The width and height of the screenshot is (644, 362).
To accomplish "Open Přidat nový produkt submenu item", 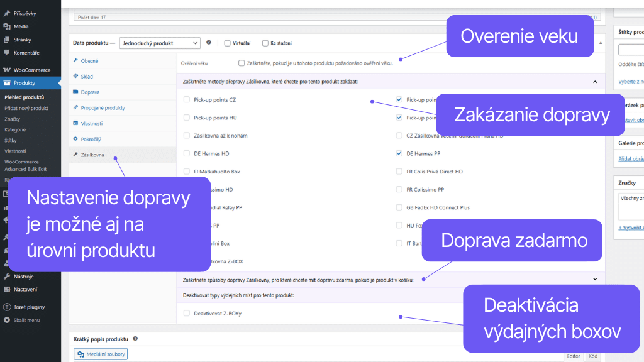I will click(x=26, y=108).
